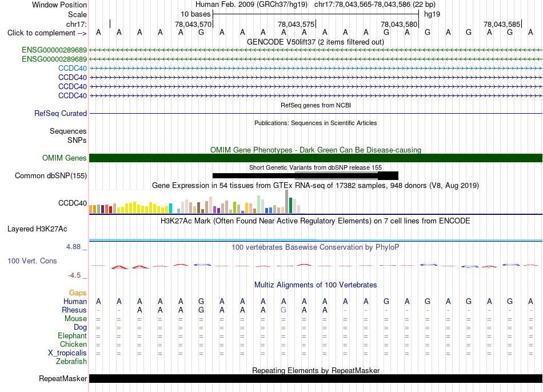The height and width of the screenshot is (392, 543).
Task: Click the yellow GTEx tissue expression bars
Action: 143,207
